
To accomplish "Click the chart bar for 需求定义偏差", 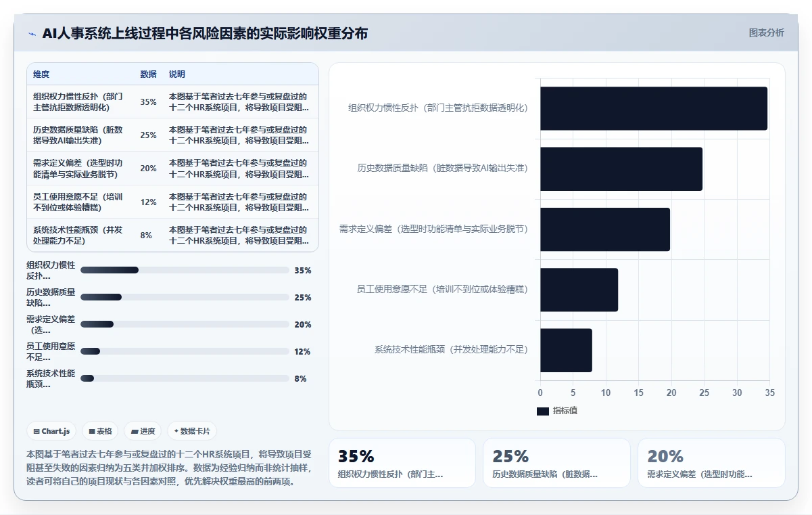I will pyautogui.click(x=605, y=229).
